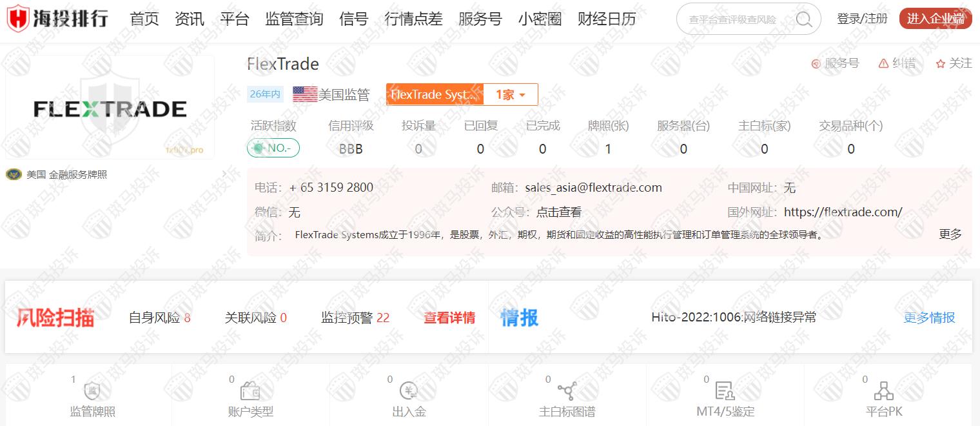Expand the 美国 金融服务牌照 arrow
Viewport: 980px width, 426px height.
pos(224,174)
